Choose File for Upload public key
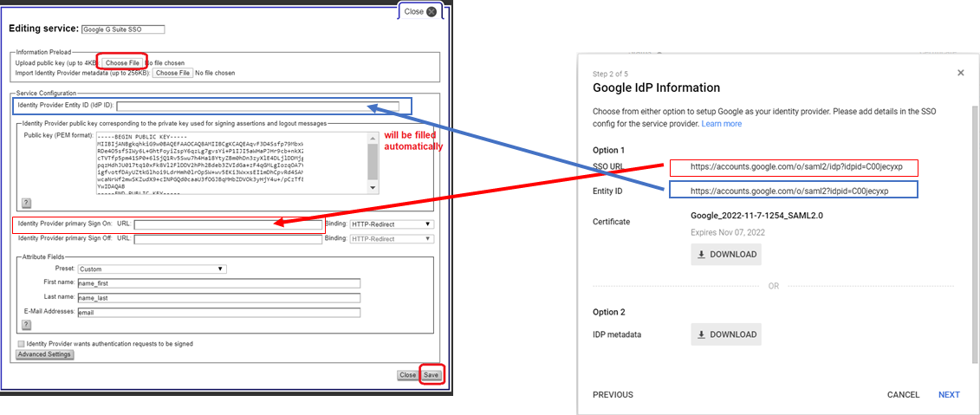The width and height of the screenshot is (980, 415). pyautogui.click(x=122, y=63)
